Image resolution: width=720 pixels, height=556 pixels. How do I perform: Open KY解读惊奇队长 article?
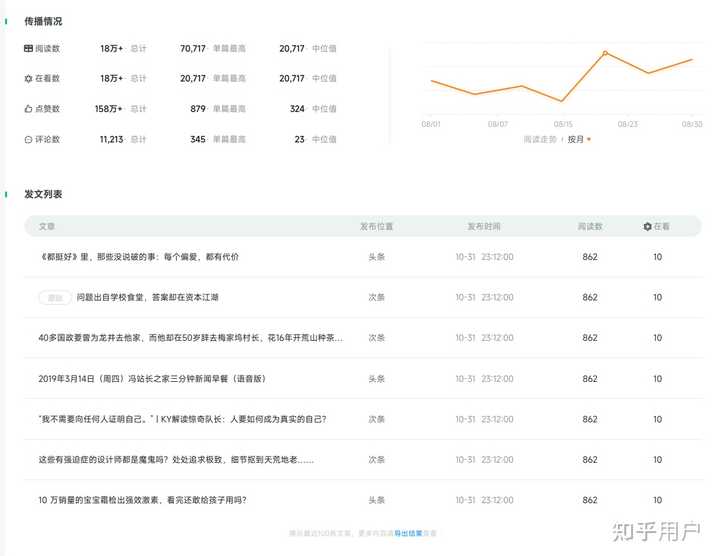click(x=182, y=419)
